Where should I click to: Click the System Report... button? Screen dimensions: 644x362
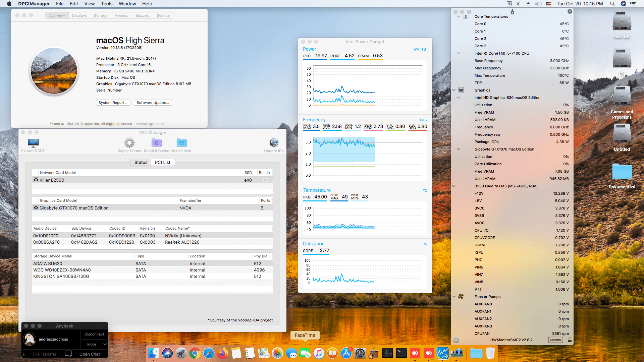click(113, 103)
